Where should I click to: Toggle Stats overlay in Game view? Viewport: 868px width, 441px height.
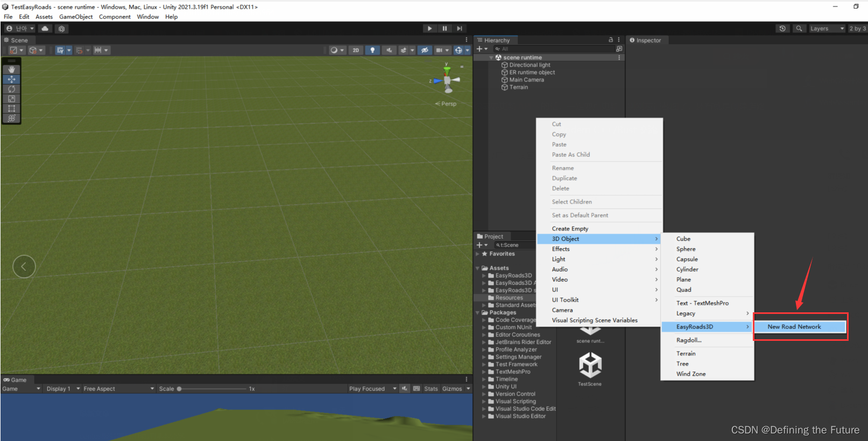click(431, 389)
